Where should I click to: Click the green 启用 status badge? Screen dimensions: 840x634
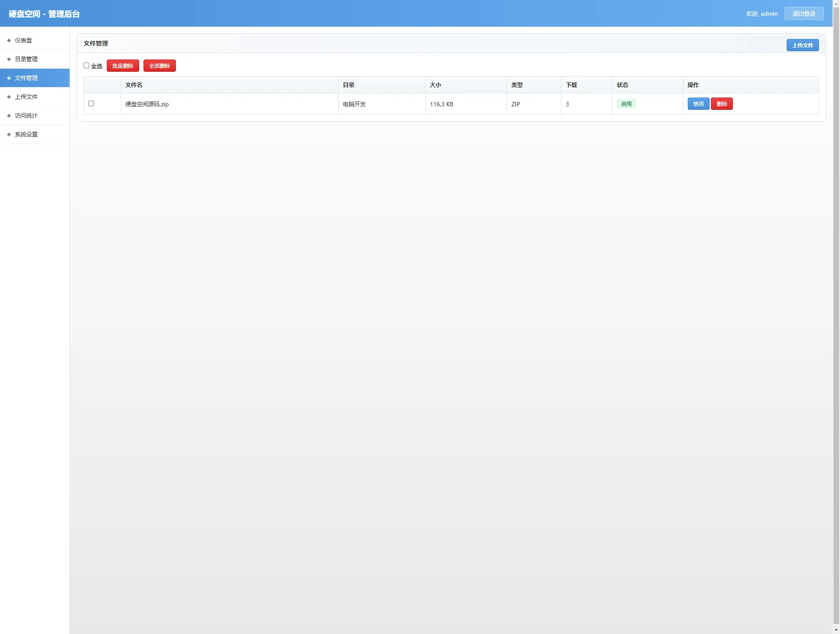626,104
